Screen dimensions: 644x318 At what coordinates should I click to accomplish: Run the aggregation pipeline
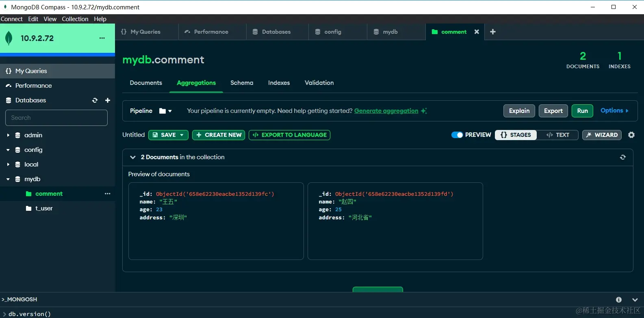pos(583,111)
